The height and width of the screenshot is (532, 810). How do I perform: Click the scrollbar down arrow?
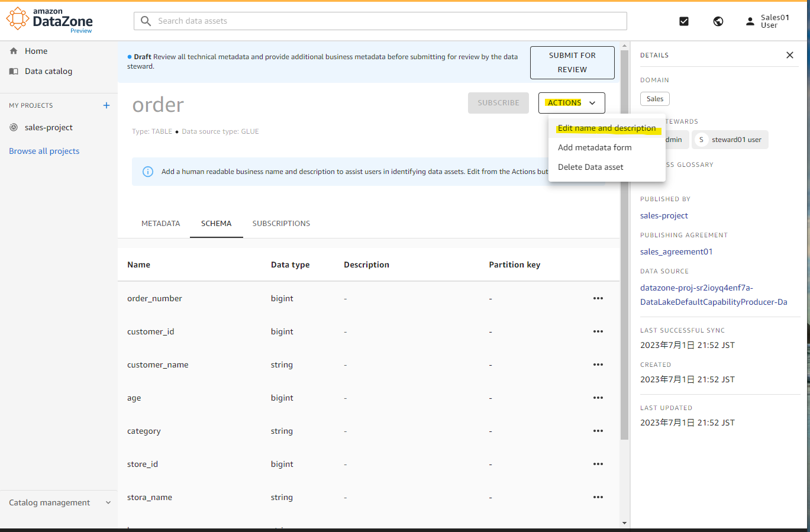pyautogui.click(x=624, y=523)
